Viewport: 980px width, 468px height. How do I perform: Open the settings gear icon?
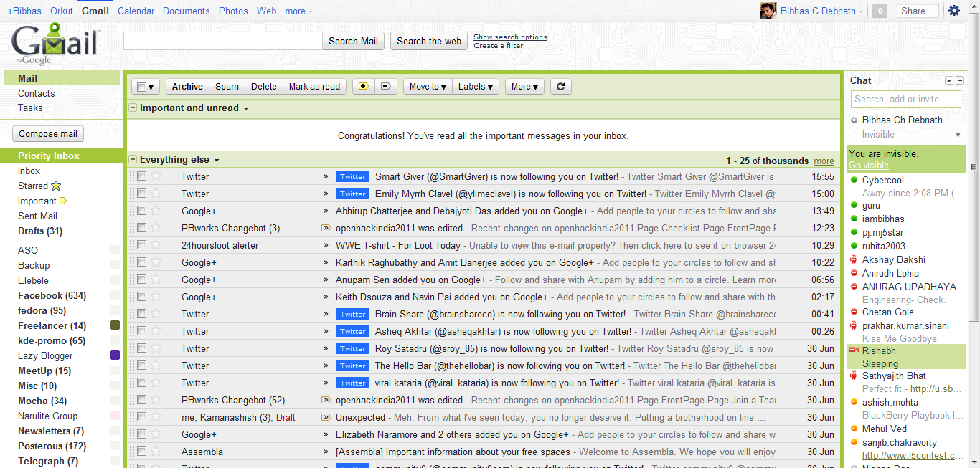(954, 11)
